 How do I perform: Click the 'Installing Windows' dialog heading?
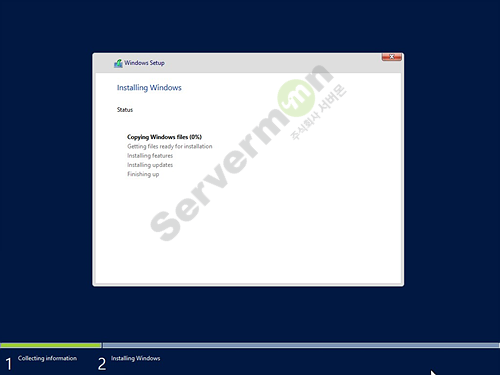(149, 88)
